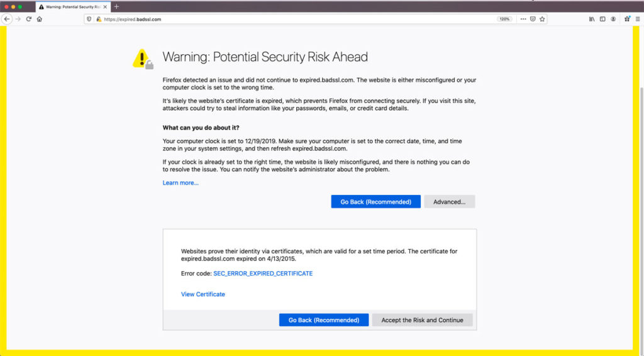Screen dimensions: 644x356
Task: Toggle the sidebar view icon
Action: tap(602, 19)
